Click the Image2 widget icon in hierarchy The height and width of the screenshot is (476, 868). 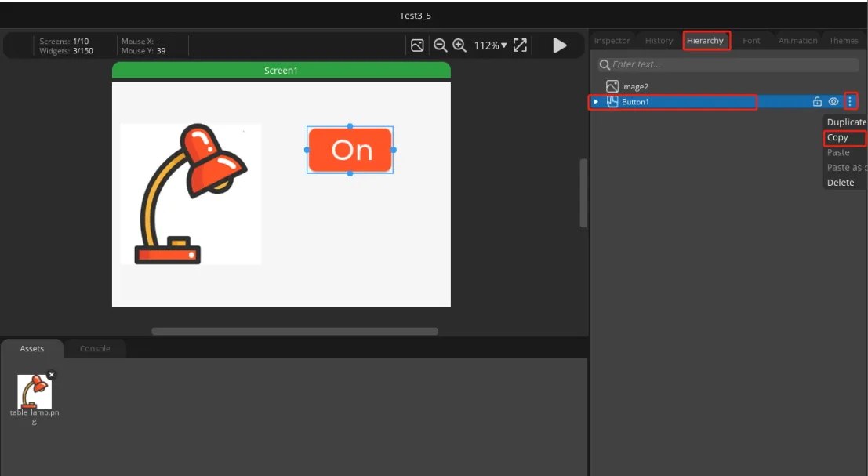pos(612,86)
